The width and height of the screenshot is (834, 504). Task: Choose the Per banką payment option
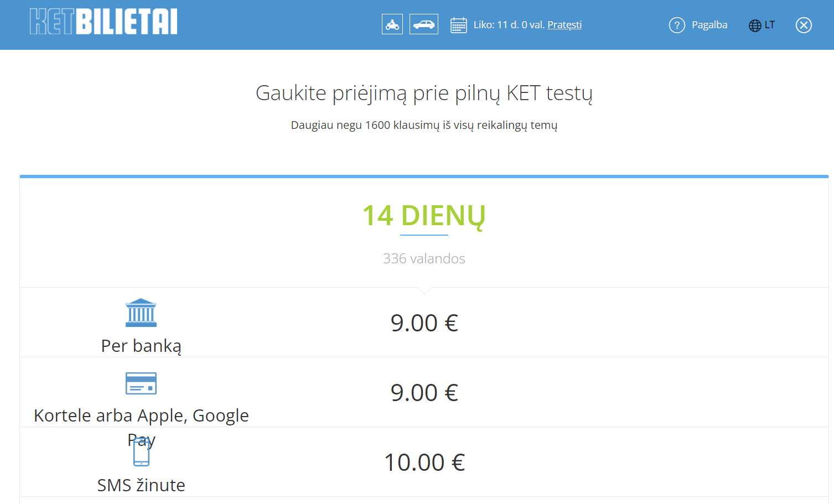[x=141, y=346]
